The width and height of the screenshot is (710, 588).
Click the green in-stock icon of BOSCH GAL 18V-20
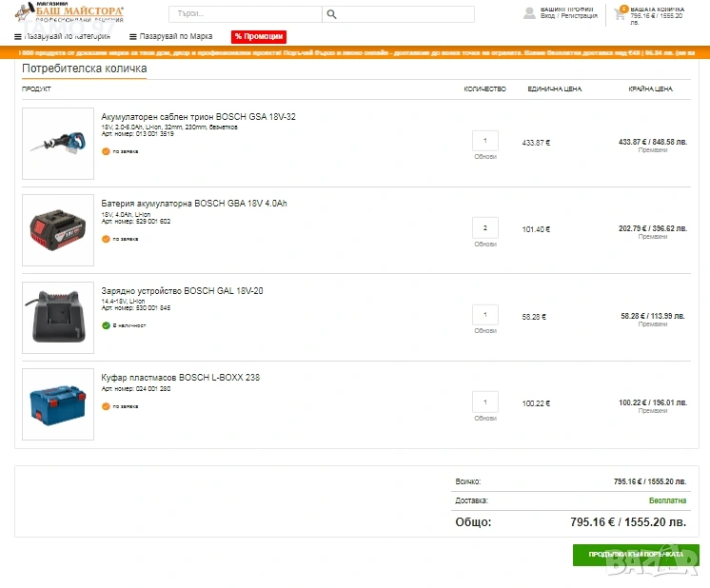pos(106,325)
